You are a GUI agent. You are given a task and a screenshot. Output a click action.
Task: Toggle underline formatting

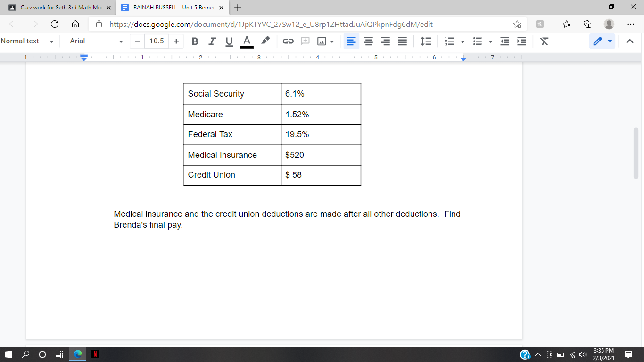[x=229, y=41]
